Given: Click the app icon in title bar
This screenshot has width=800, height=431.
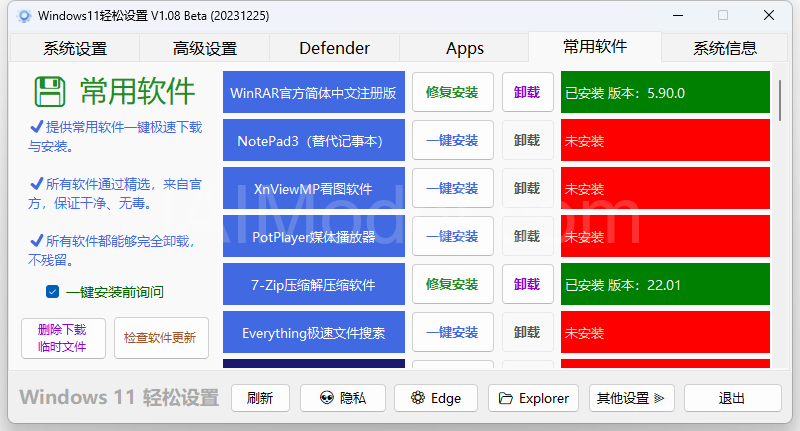Looking at the screenshot, I should 23,16.
